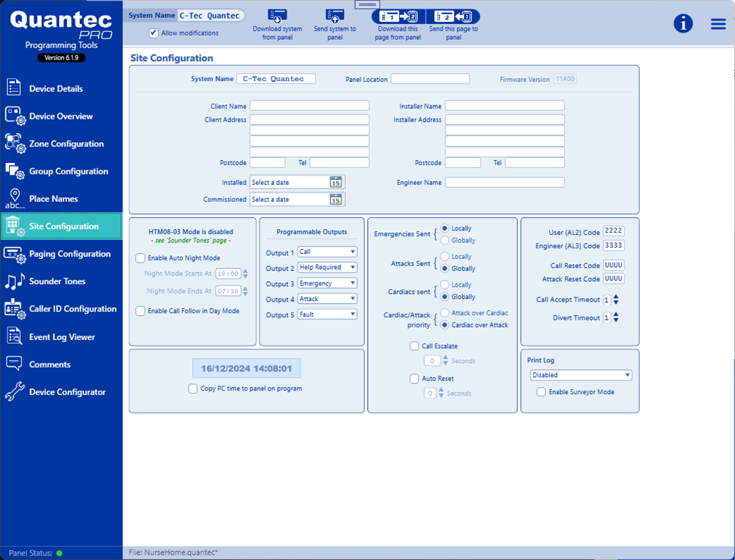Click the Caller ID Configuration icon
The height and width of the screenshot is (560, 735).
tap(14, 309)
